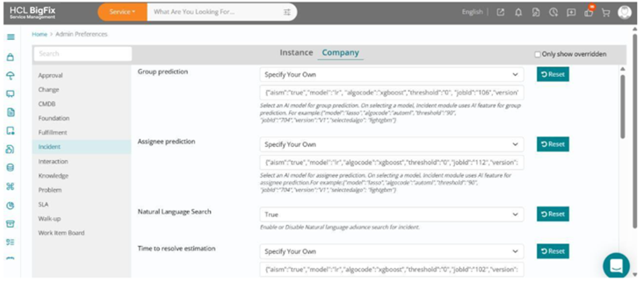
Task: Switch to the Instance tab
Action: pyautogui.click(x=296, y=53)
